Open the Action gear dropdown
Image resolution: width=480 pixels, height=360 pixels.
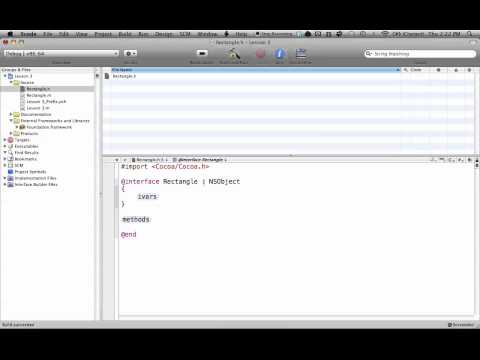[x=130, y=53]
